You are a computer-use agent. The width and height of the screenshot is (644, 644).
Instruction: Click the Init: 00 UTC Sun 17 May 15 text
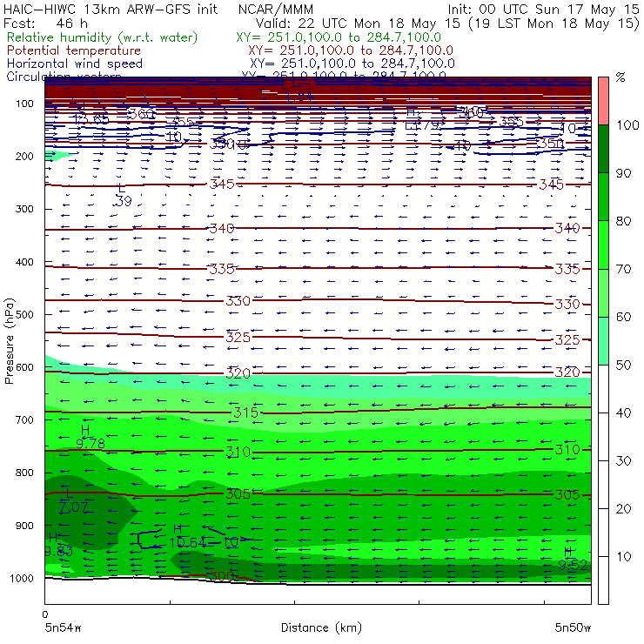click(x=543, y=10)
